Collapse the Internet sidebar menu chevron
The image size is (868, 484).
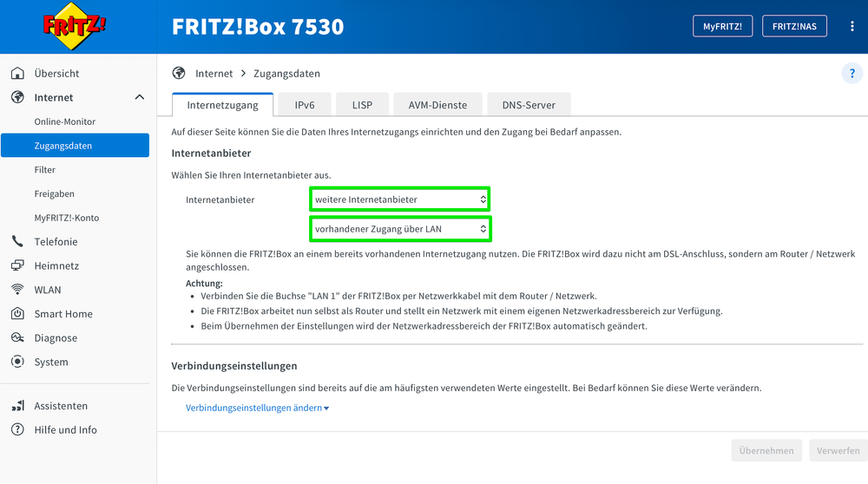click(x=140, y=98)
